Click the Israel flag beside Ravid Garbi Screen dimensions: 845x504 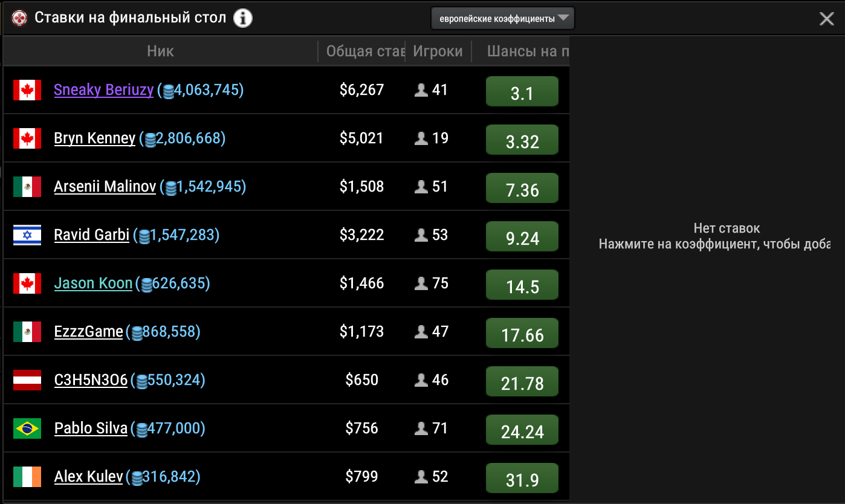[27, 235]
